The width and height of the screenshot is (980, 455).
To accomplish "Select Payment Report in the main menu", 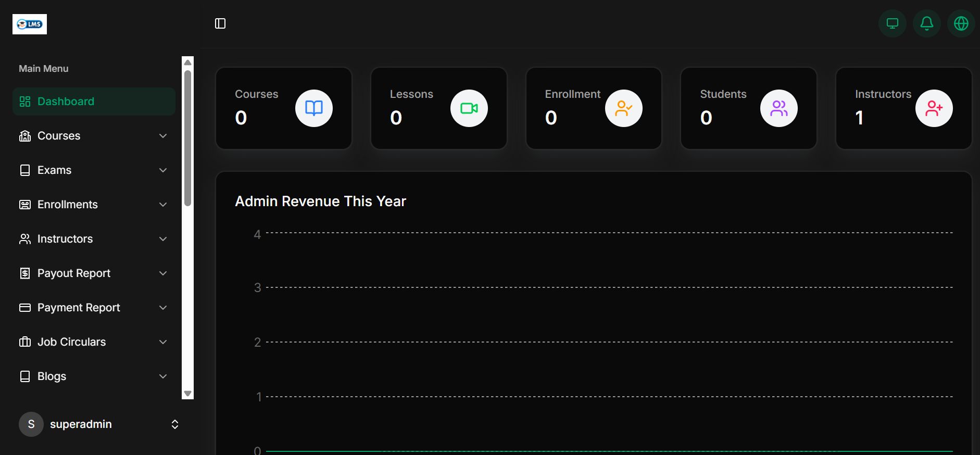I will 94,308.
